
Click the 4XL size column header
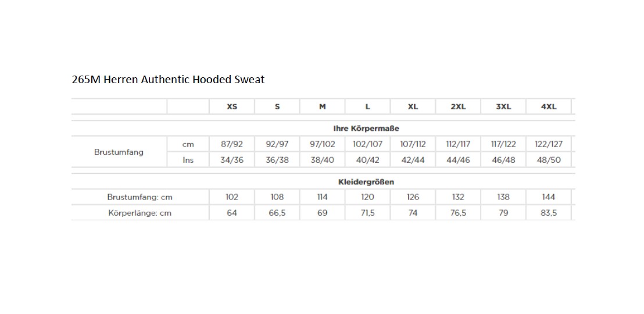[549, 107]
